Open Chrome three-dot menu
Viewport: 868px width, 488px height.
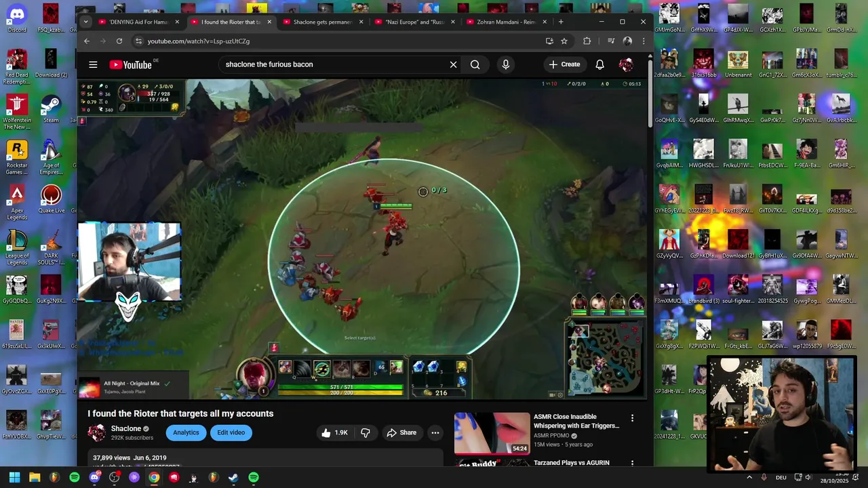pos(644,41)
